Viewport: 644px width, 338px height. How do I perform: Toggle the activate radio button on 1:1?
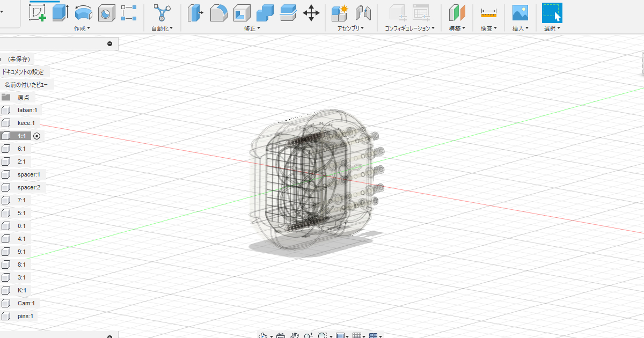[36, 136]
